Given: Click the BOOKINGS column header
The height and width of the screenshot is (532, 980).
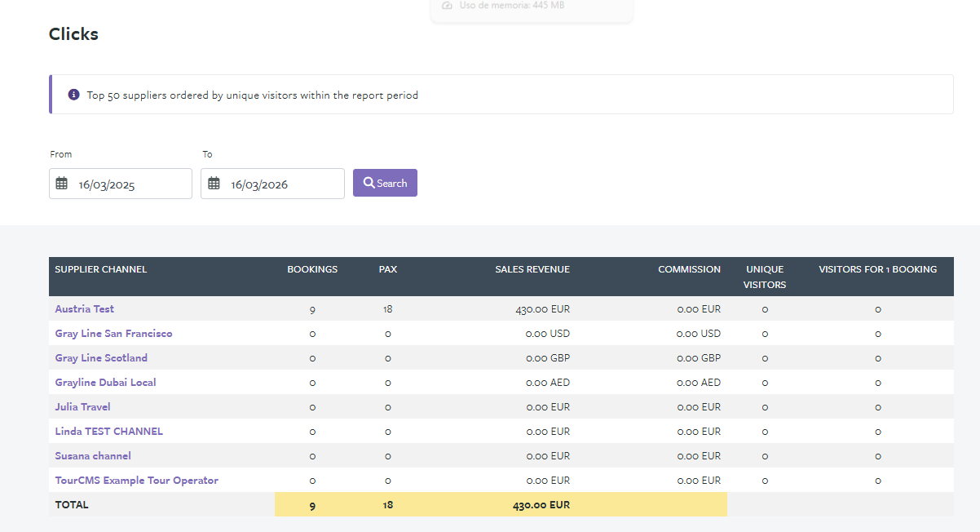Looking at the screenshot, I should (x=312, y=269).
